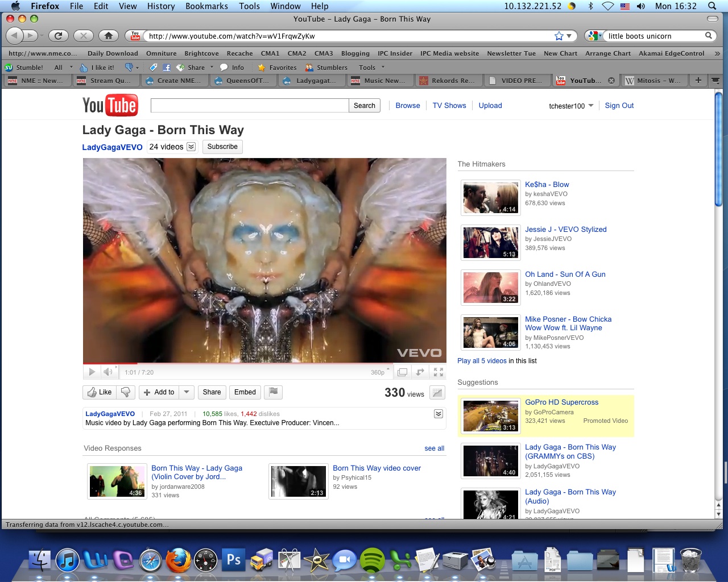
Task: Open the History menu
Action: coord(160,6)
